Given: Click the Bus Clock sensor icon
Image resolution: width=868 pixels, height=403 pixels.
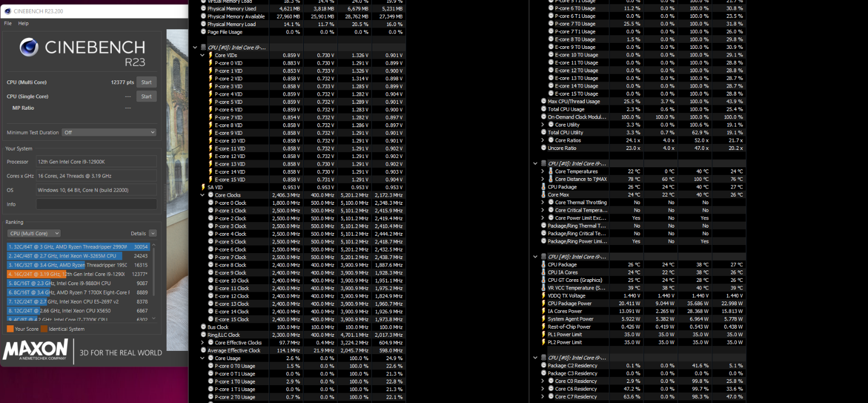Looking at the screenshot, I should pos(203,327).
